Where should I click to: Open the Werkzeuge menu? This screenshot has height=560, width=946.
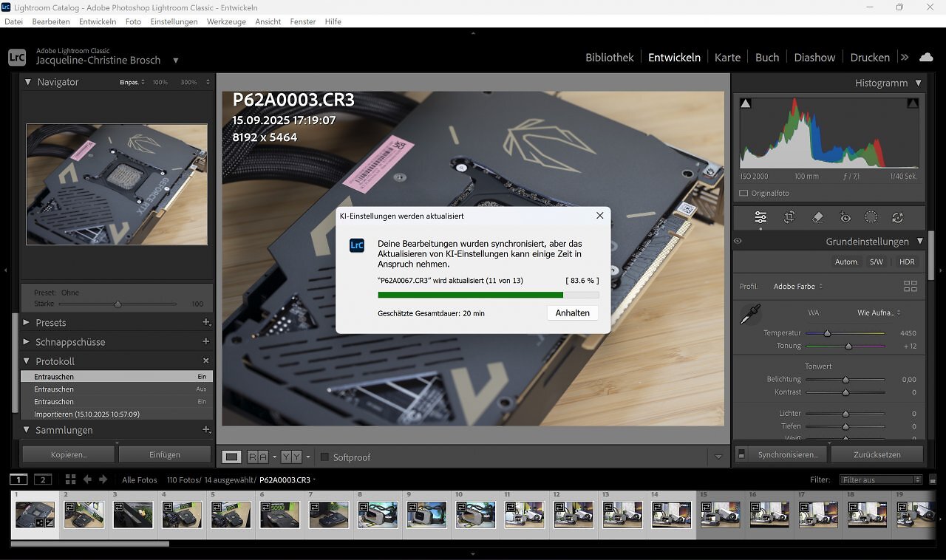(226, 21)
